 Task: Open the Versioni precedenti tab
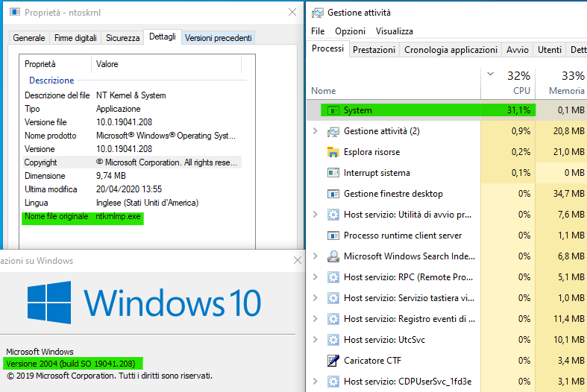[x=219, y=38]
